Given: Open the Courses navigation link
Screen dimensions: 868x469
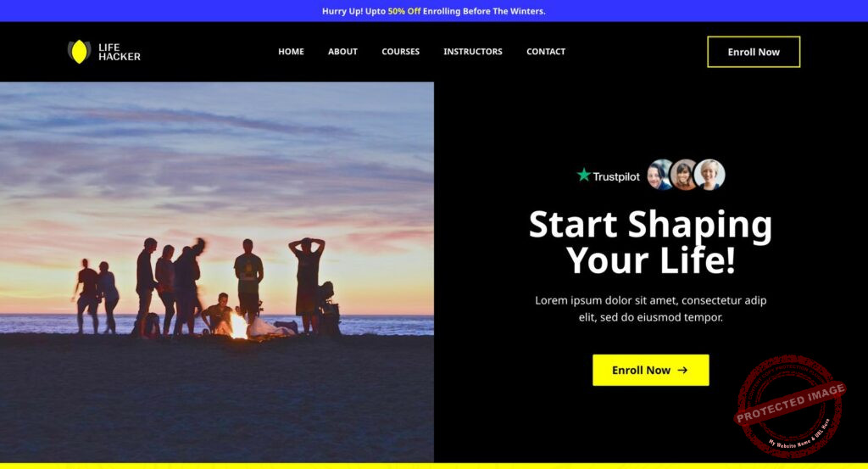Looking at the screenshot, I should pyautogui.click(x=401, y=52).
